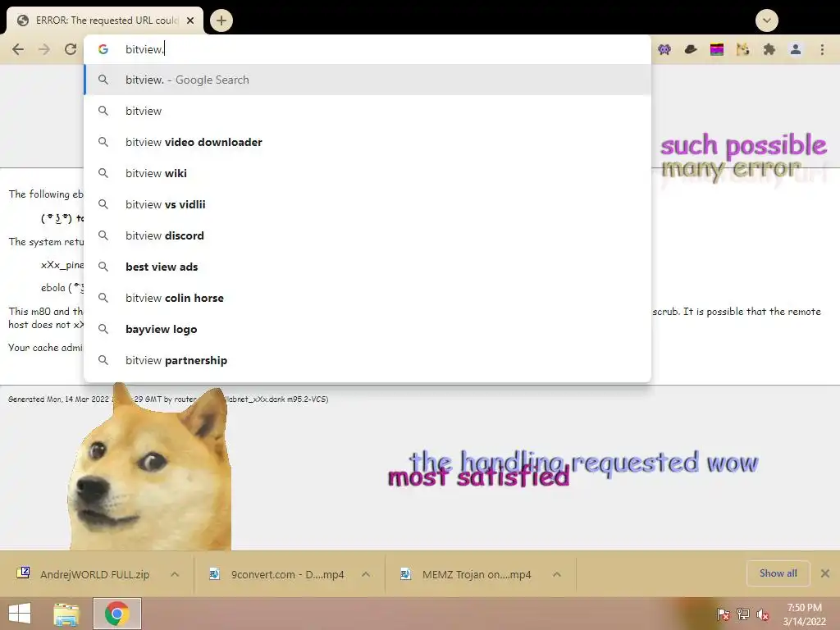Open the taskbar clock showing 7:50 PM
Viewport: 840px width, 630px height.
click(804, 614)
